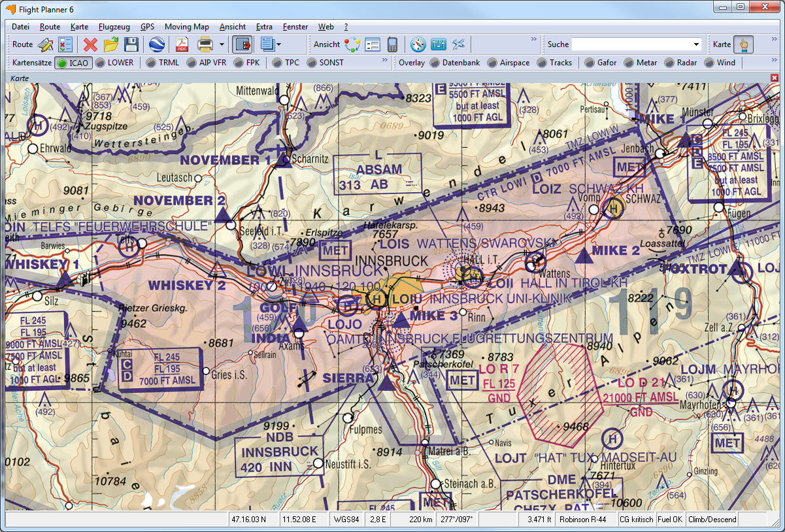Open the Fenster menu
This screenshot has height=532, width=785.
(x=295, y=27)
